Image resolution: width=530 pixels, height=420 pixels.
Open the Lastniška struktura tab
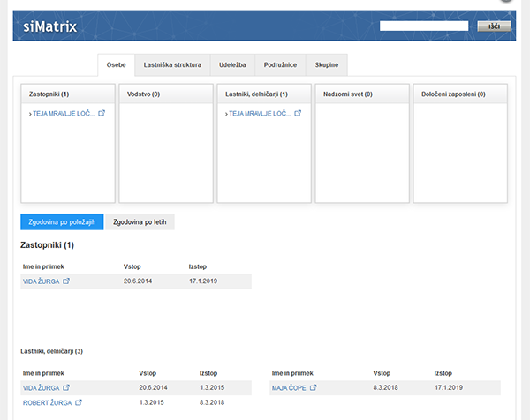coord(172,64)
